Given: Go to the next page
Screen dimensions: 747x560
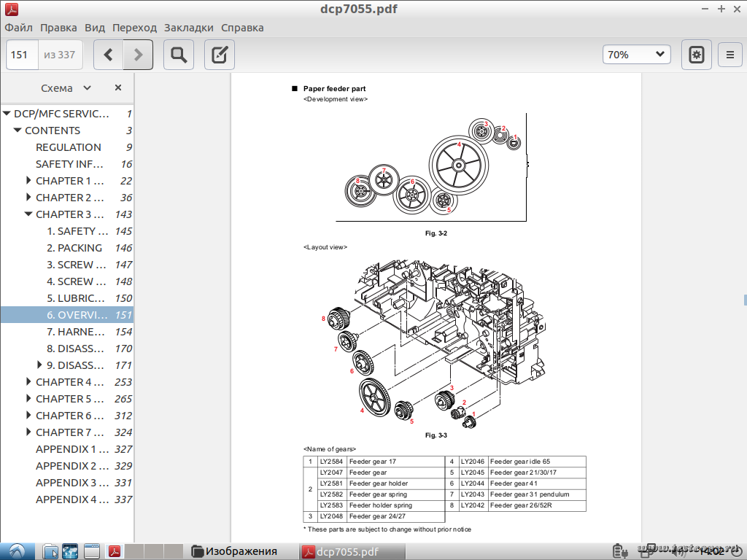Looking at the screenshot, I should [138, 55].
